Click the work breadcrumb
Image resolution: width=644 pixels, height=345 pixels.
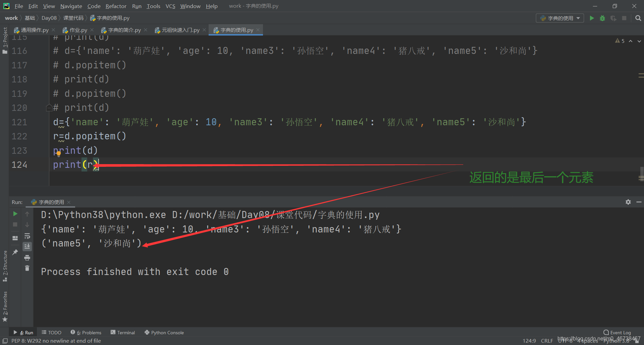11,18
